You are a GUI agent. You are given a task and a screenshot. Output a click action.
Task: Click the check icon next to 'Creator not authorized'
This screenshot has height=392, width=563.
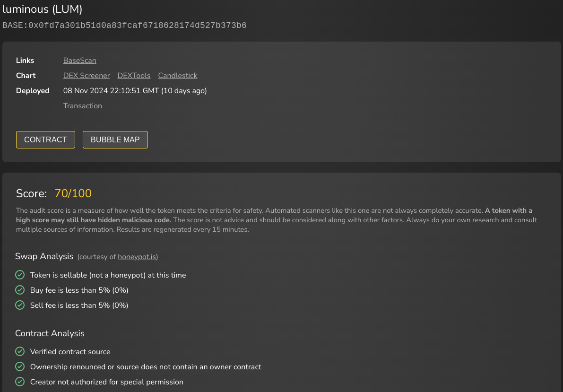coord(20,382)
